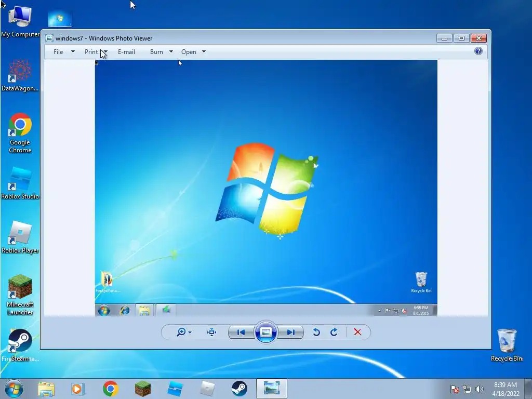
Task: Rotate the photo clockwise
Action: [334, 332]
